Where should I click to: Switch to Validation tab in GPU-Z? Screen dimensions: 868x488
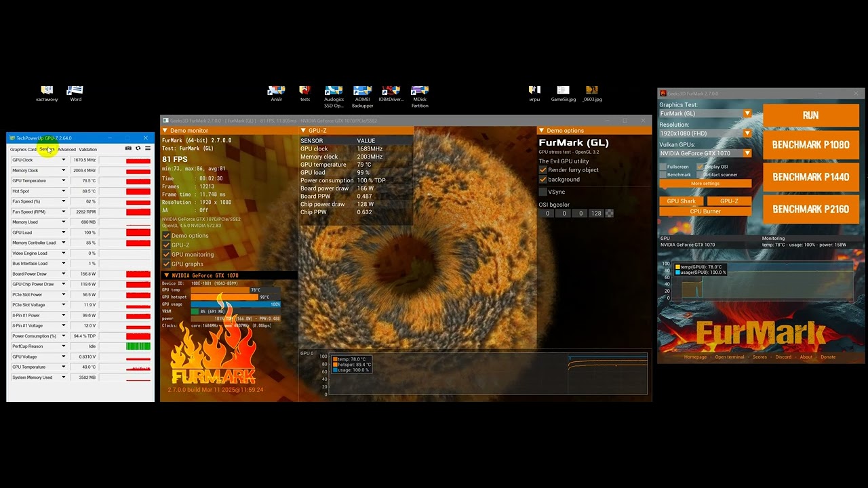click(87, 150)
